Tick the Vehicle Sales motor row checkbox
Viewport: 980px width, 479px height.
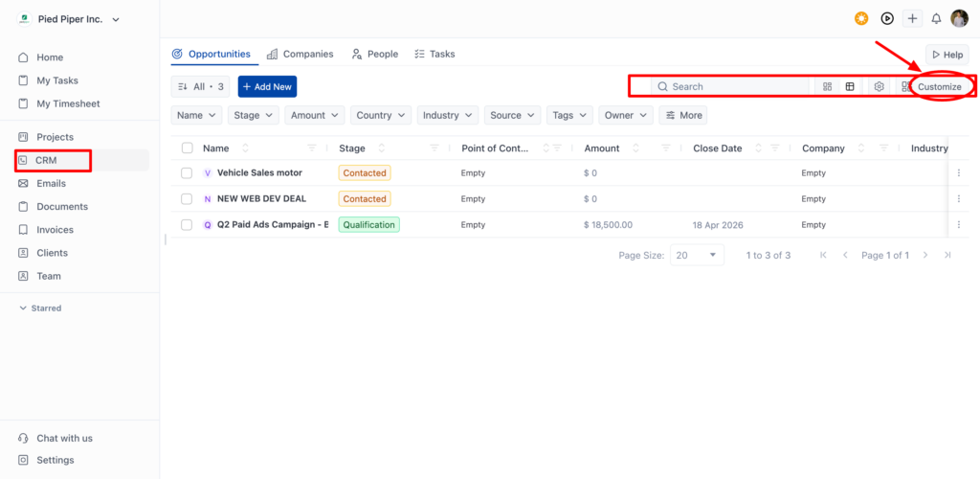[x=187, y=172]
